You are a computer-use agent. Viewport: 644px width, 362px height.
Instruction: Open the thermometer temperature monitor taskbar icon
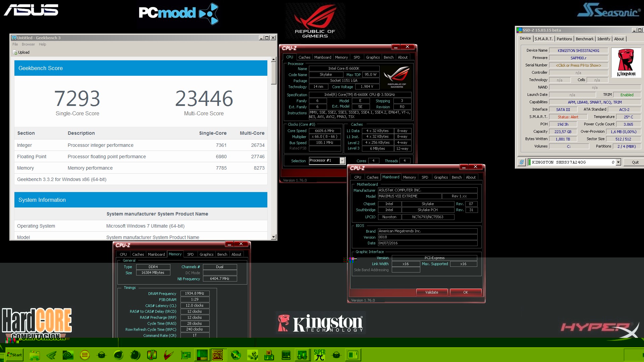(x=152, y=355)
